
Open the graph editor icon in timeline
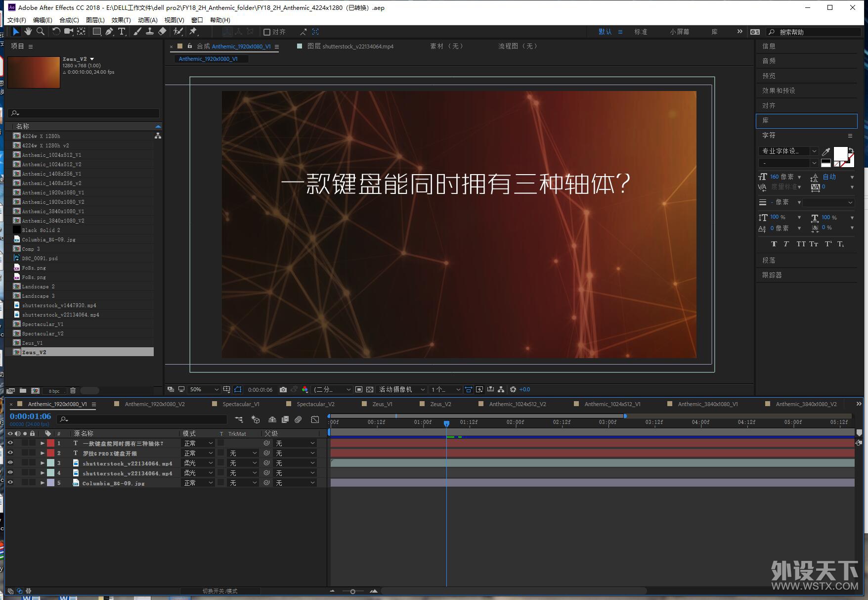tap(315, 419)
